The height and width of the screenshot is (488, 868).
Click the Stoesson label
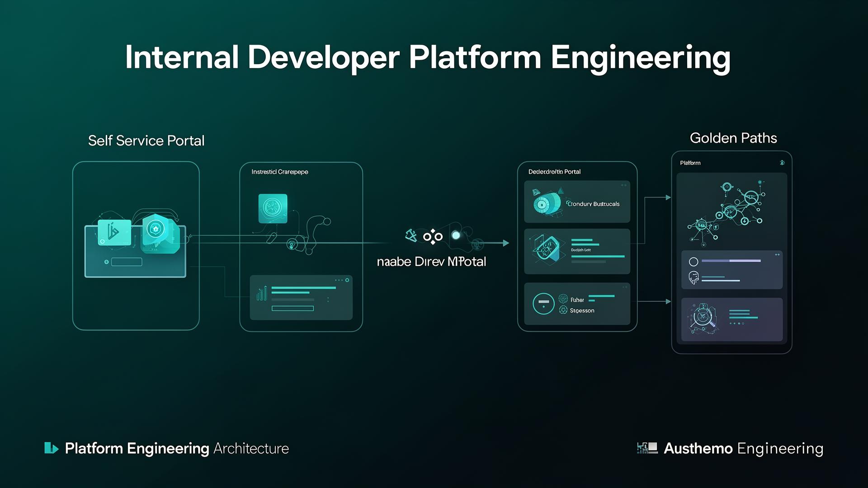click(582, 310)
